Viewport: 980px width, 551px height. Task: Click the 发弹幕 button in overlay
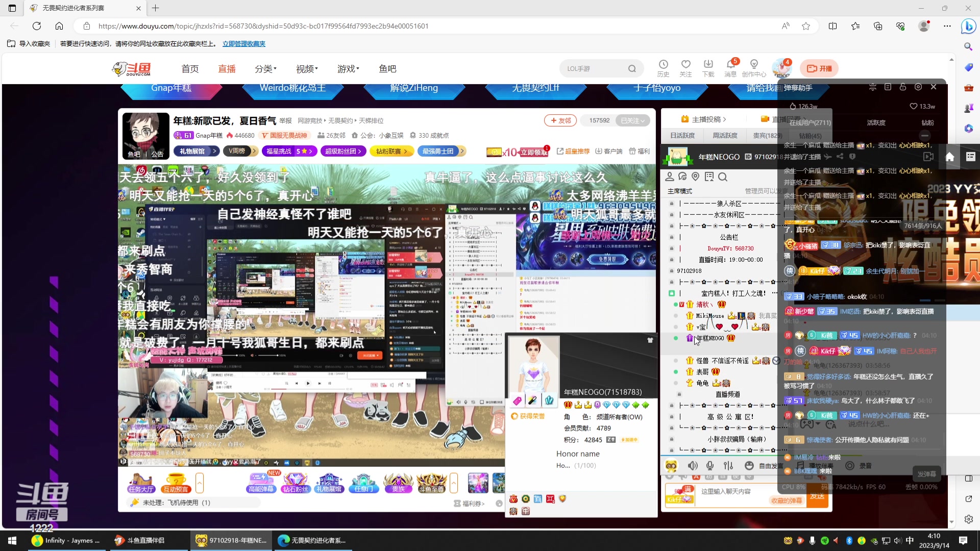pyautogui.click(x=926, y=474)
